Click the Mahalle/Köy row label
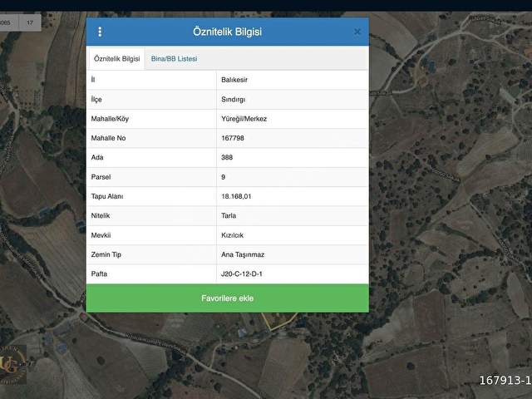 [x=110, y=119]
